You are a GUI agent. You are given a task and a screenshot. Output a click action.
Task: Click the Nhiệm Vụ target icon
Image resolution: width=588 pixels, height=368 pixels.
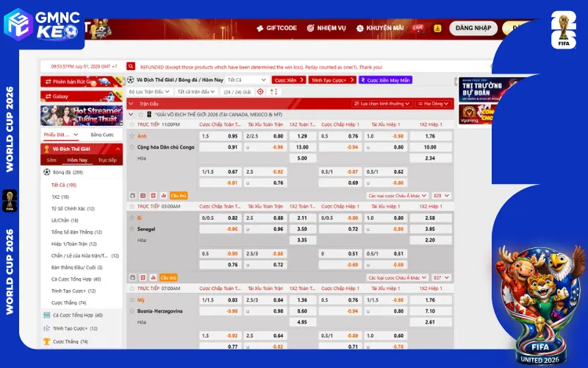click(x=310, y=28)
